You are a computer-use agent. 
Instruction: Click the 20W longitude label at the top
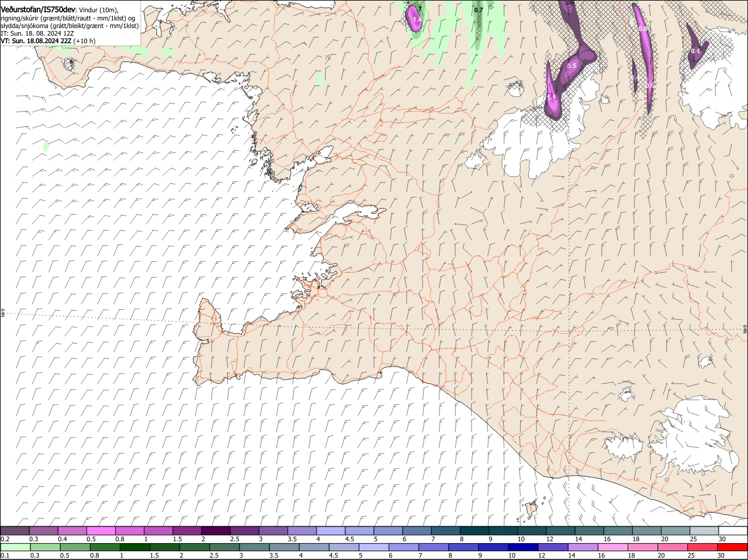[569, 3]
